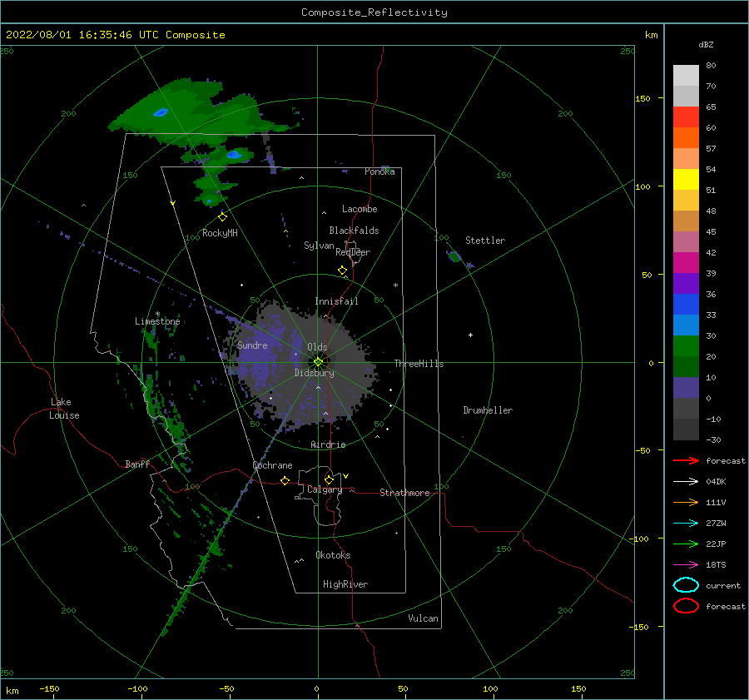
Task: Click the green 22JP arrow icon
Action: pos(686,544)
